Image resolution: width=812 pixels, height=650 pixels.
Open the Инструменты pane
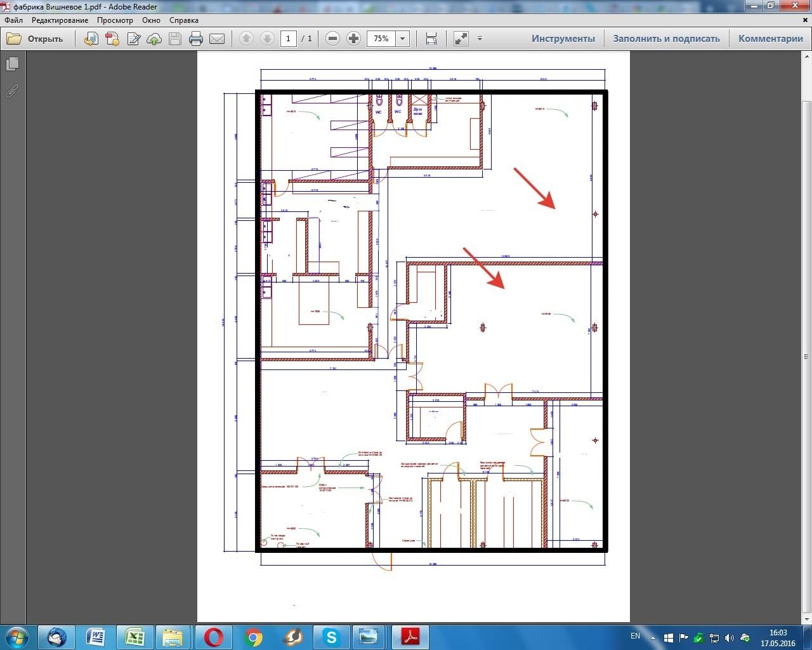[563, 39]
